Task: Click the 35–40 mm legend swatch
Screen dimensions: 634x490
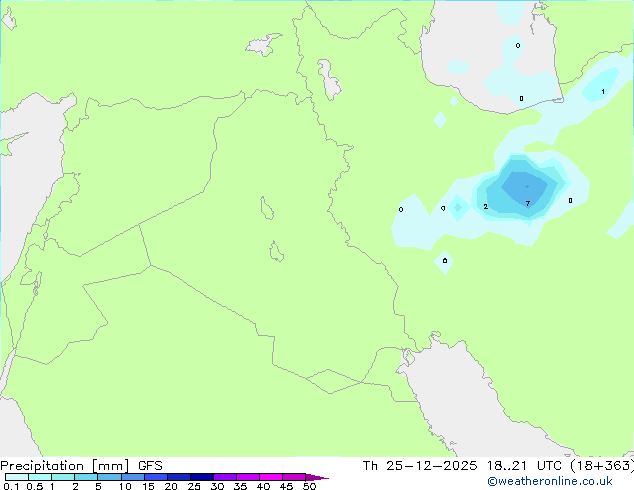Action: coord(248,477)
